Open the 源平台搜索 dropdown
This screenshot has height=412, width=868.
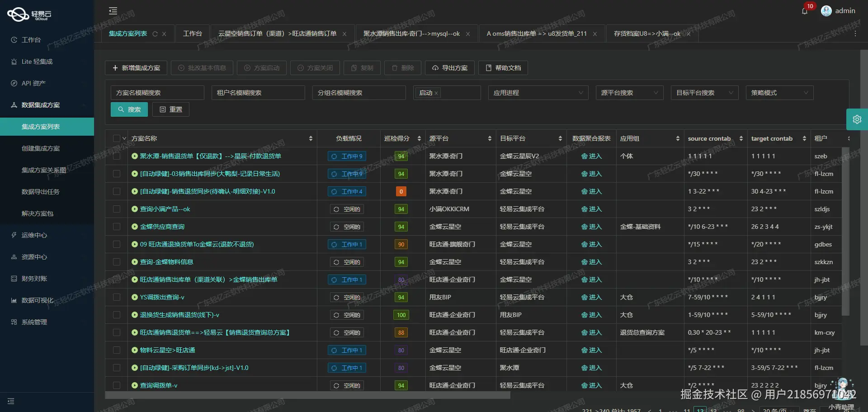(x=629, y=93)
